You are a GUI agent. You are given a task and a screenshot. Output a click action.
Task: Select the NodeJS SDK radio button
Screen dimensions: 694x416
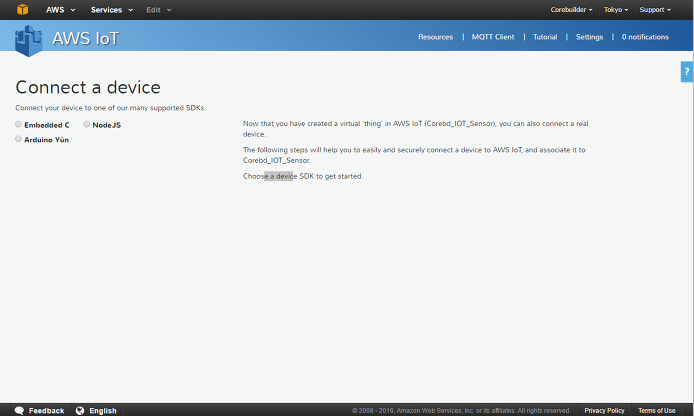pyautogui.click(x=87, y=124)
